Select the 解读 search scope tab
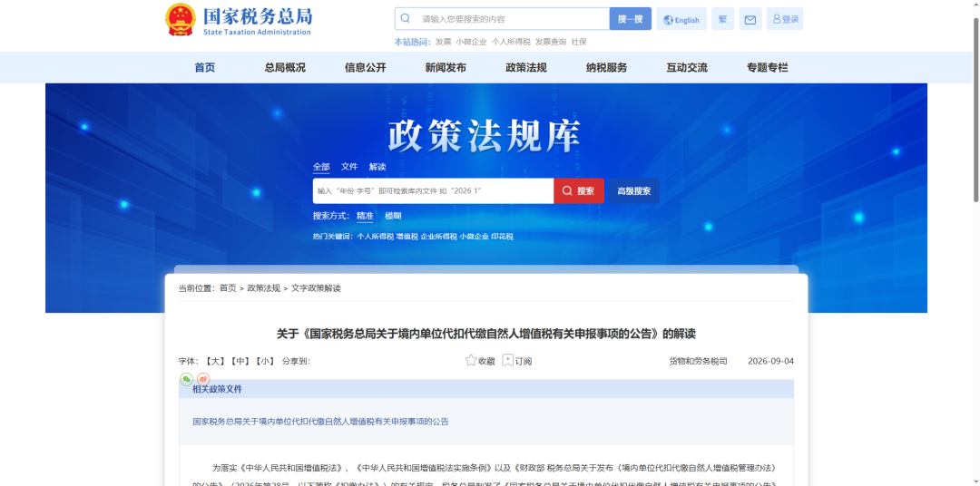Viewport: 980px width, 486px height. [x=377, y=167]
